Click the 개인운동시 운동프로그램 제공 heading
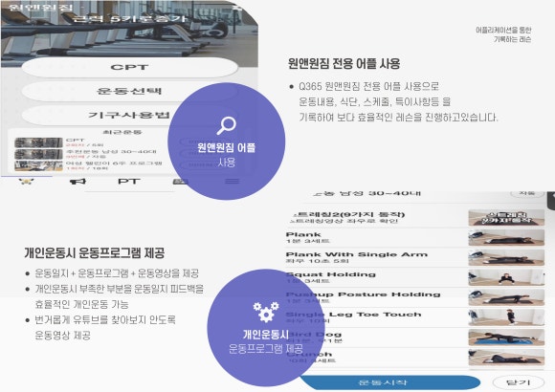This screenshot has height=392, width=555. (x=95, y=253)
